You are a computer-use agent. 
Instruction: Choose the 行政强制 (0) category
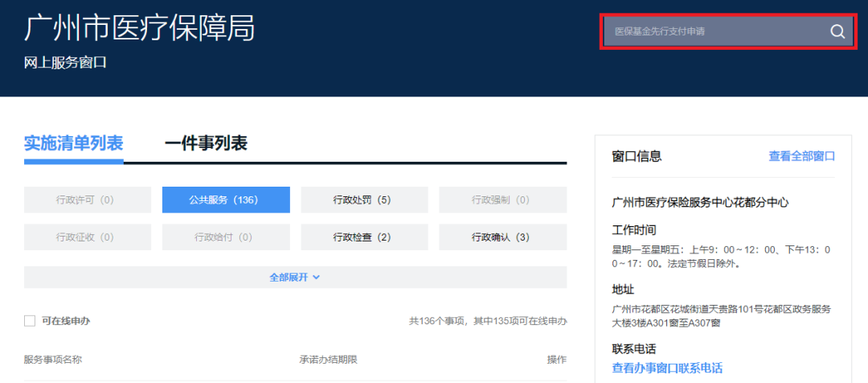coord(502,200)
